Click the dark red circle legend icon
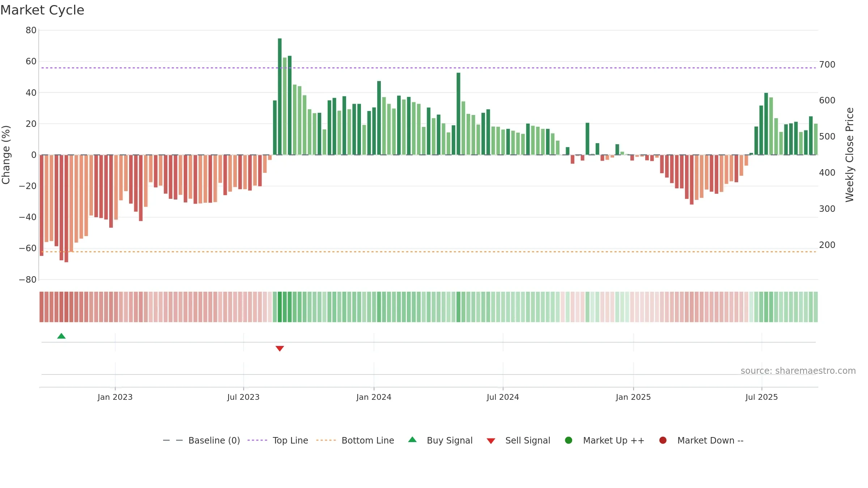The height and width of the screenshot is (488, 868). (663, 440)
